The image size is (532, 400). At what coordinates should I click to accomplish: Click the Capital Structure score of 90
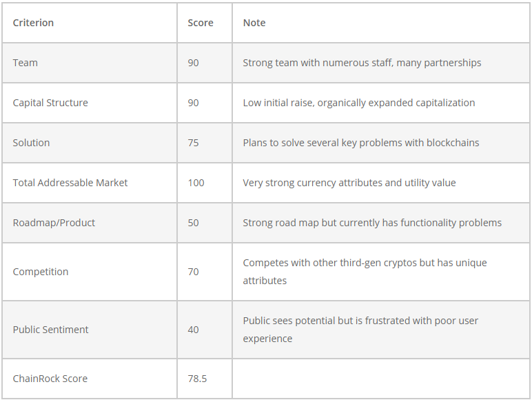coord(193,103)
